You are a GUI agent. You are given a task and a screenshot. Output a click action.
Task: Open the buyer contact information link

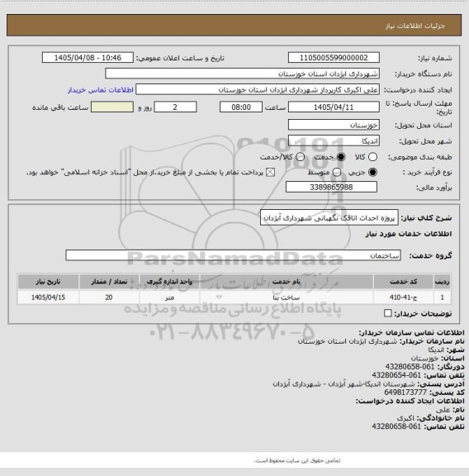[x=101, y=90]
